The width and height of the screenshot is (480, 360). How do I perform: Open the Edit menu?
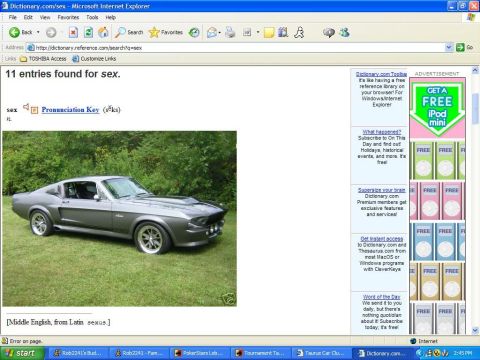[28, 17]
